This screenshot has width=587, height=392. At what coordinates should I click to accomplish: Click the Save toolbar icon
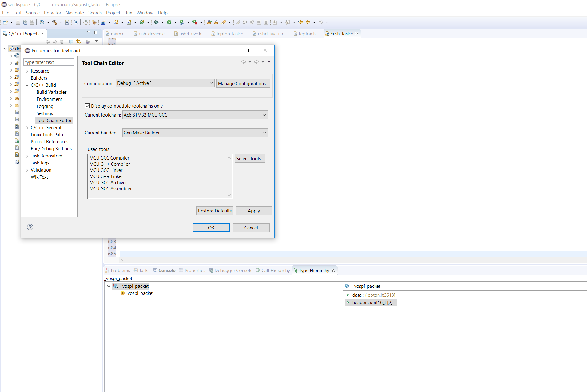pyautogui.click(x=18, y=22)
